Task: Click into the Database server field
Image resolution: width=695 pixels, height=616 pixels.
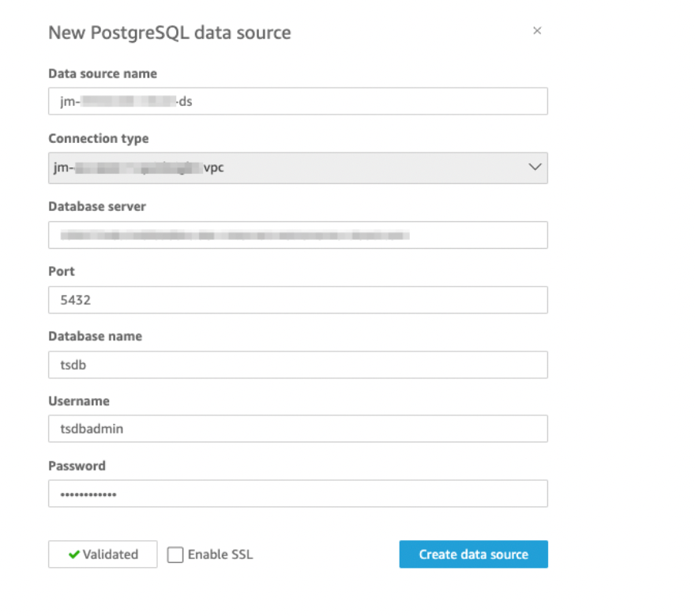Action: pyautogui.click(x=297, y=235)
